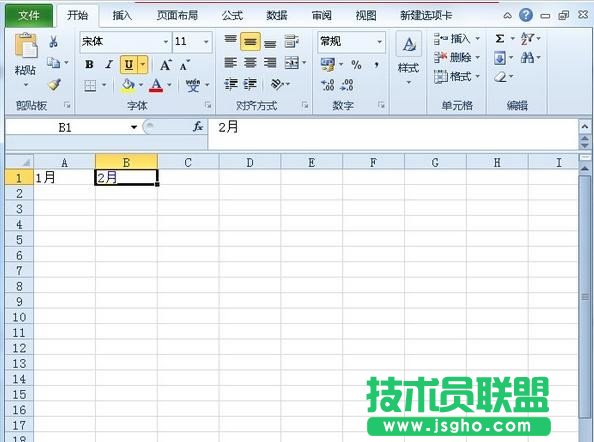Open text orientation icon
This screenshot has height=442, width=594.
(277, 84)
